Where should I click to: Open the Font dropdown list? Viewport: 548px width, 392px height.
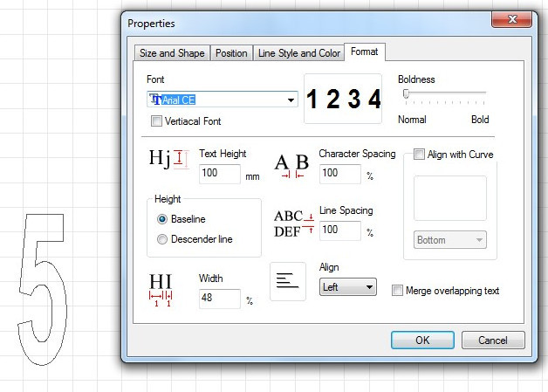[291, 100]
